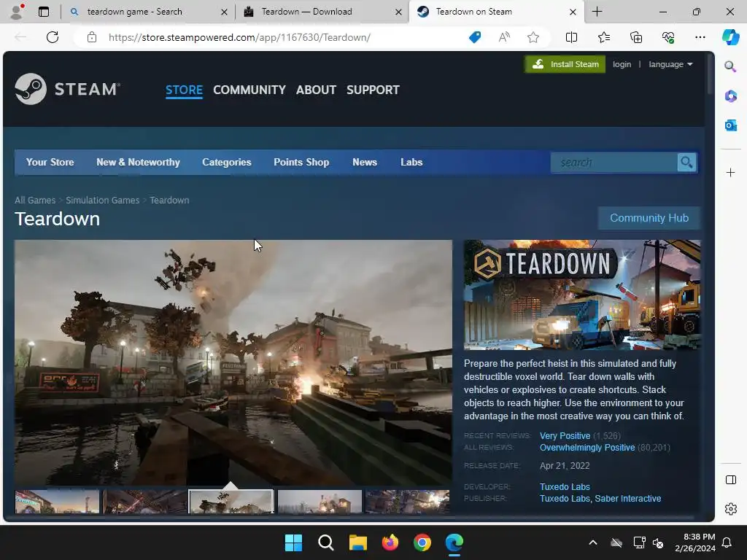This screenshot has height=560, width=747.
Task: Open Categories tab in store nav
Action: (226, 163)
